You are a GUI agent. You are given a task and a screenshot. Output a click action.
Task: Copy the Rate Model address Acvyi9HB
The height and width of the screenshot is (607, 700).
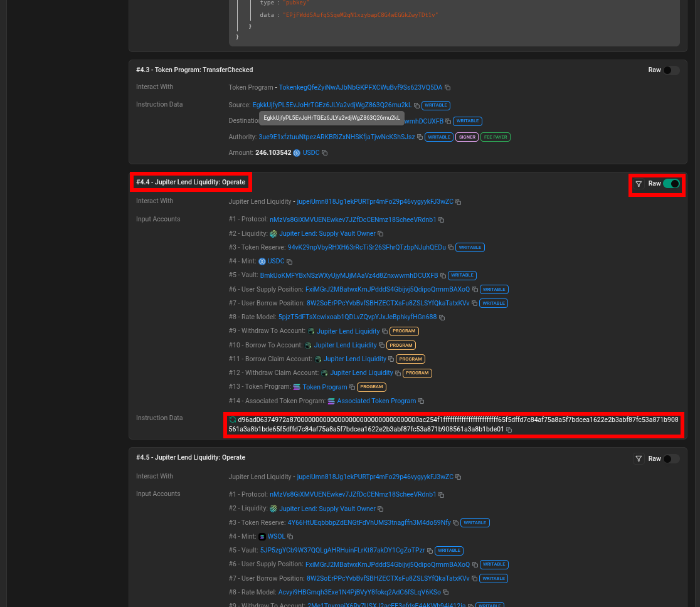pos(445,593)
